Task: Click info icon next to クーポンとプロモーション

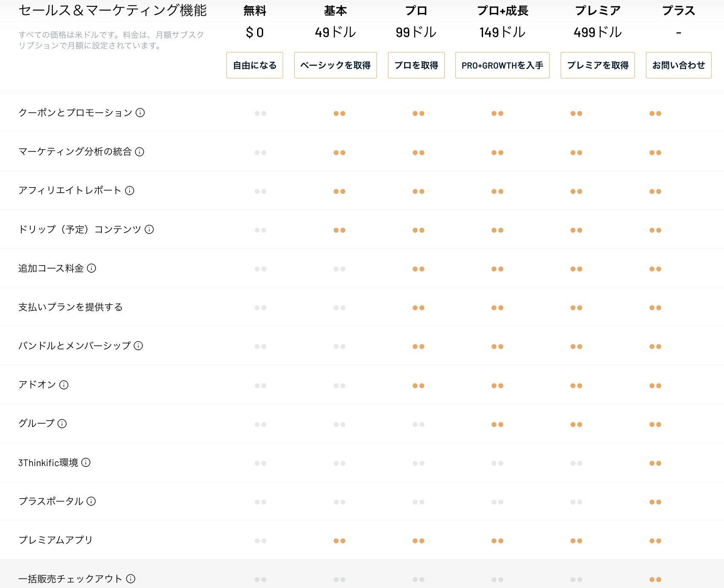Action: [140, 113]
